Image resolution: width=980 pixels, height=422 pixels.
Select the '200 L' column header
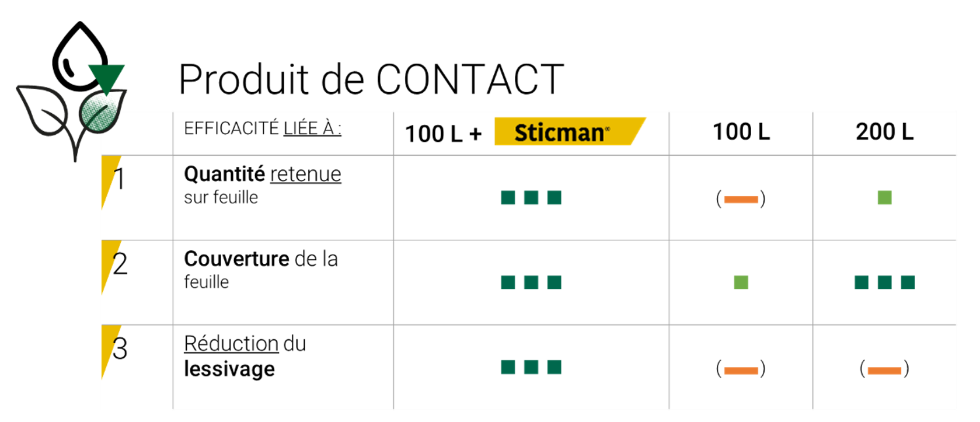[885, 132]
